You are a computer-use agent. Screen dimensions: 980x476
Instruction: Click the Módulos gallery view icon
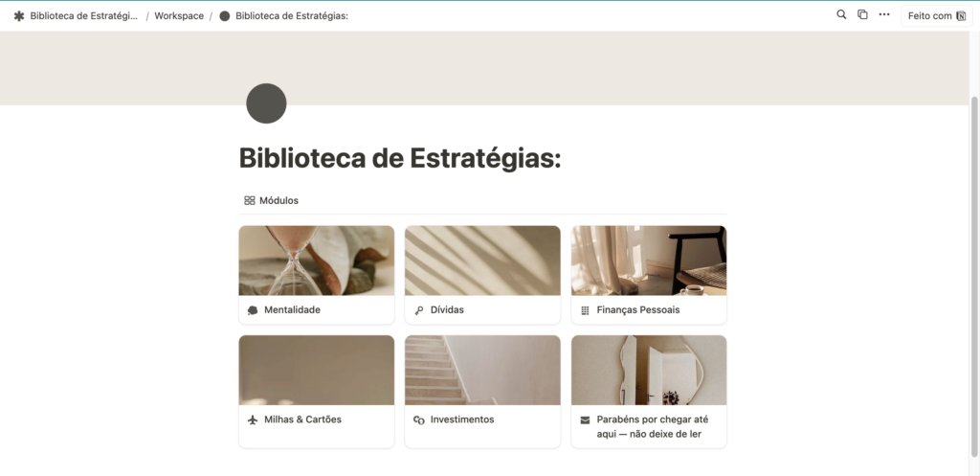[x=250, y=201]
